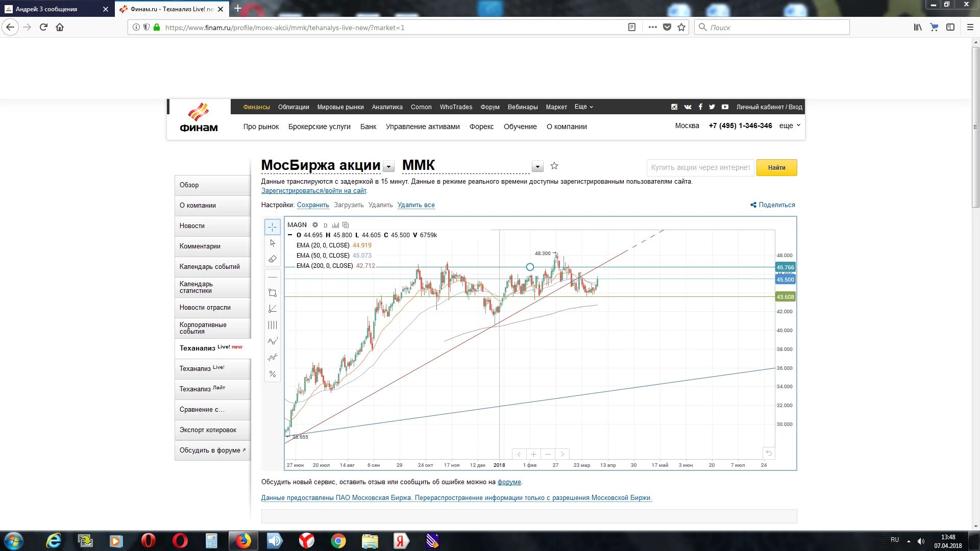
Task: Open MAGN chart settings gear
Action: click(315, 225)
